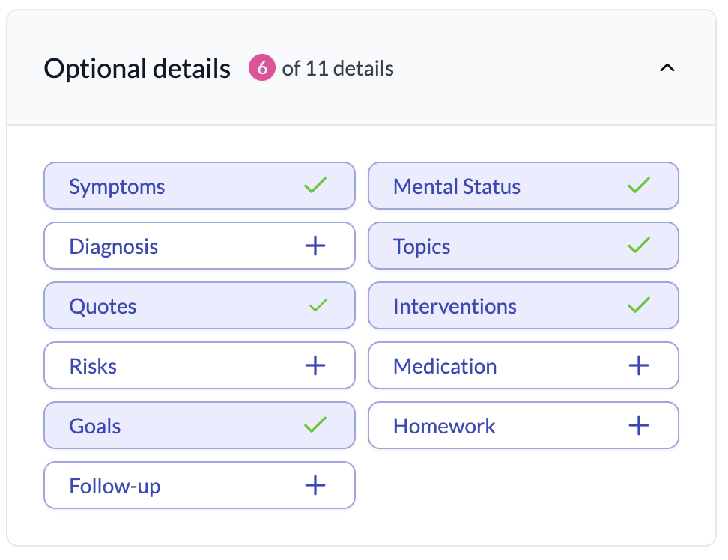Image resolution: width=728 pixels, height=560 pixels.
Task: Click the pink badge showing 6
Action: [x=263, y=68]
